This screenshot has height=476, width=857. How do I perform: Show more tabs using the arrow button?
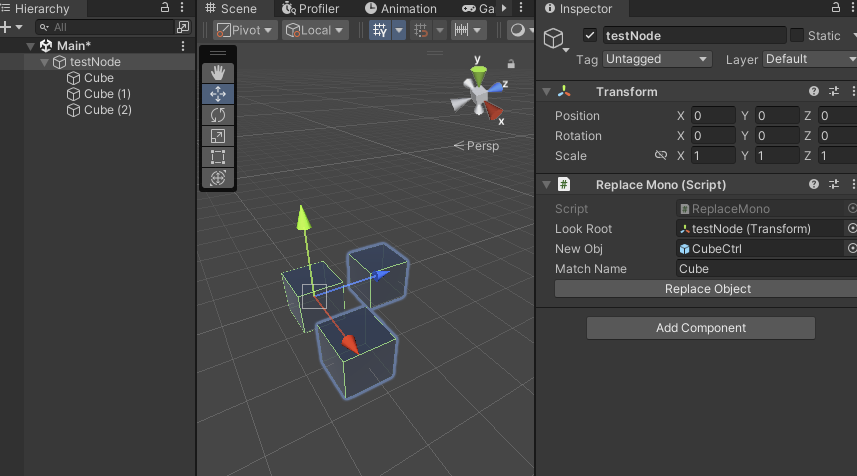click(504, 8)
